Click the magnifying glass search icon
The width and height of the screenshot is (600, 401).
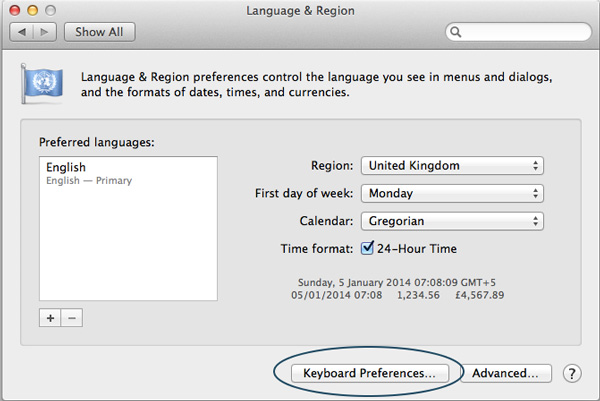[455, 32]
